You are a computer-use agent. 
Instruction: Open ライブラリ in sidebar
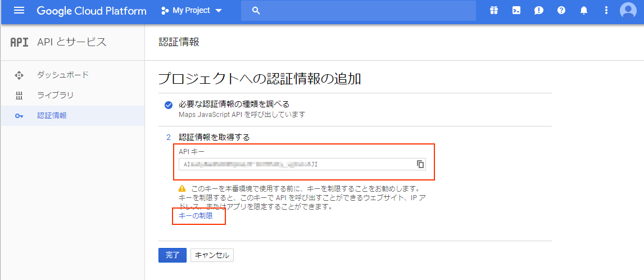coord(56,96)
